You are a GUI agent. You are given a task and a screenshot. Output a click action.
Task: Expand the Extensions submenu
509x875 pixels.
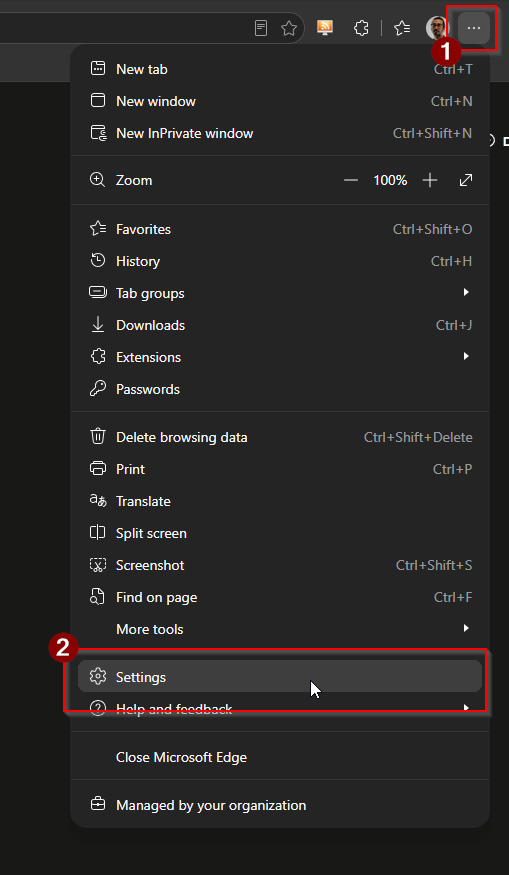coord(280,357)
